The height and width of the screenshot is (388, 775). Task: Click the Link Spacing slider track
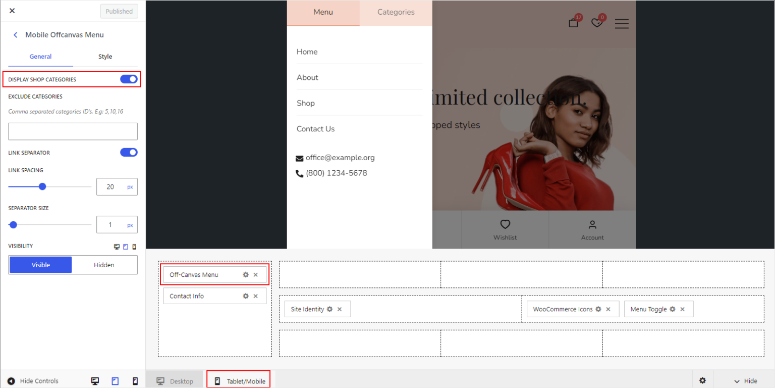[x=50, y=186]
